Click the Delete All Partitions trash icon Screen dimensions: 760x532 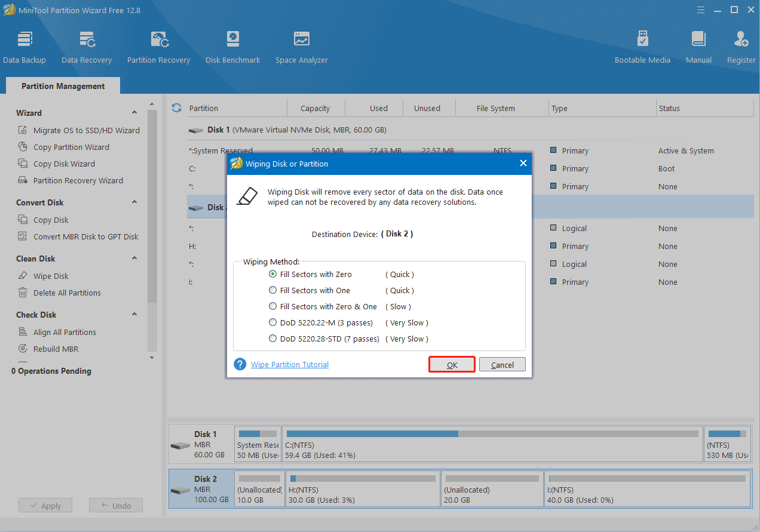(23, 293)
